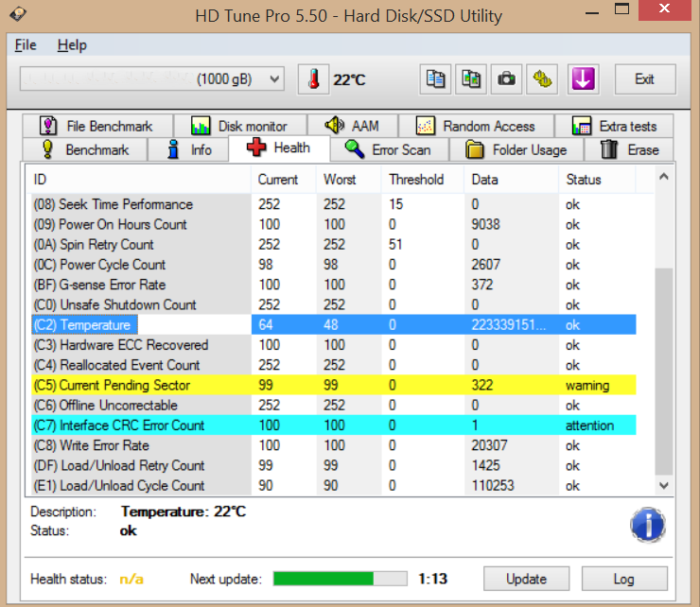Click the HD Tune application title icon
Screen dimensions: 700x607
[x=18, y=14]
